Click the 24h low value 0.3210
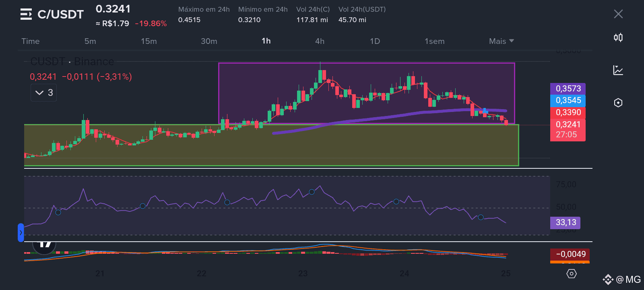The width and height of the screenshot is (644, 290). tap(249, 20)
